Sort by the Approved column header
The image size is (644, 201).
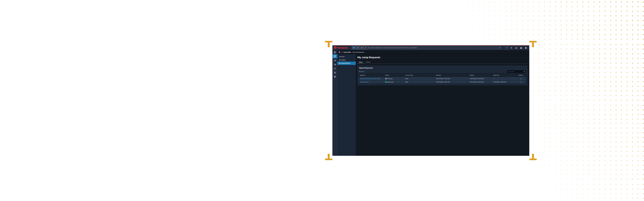pyautogui.click(x=496, y=75)
